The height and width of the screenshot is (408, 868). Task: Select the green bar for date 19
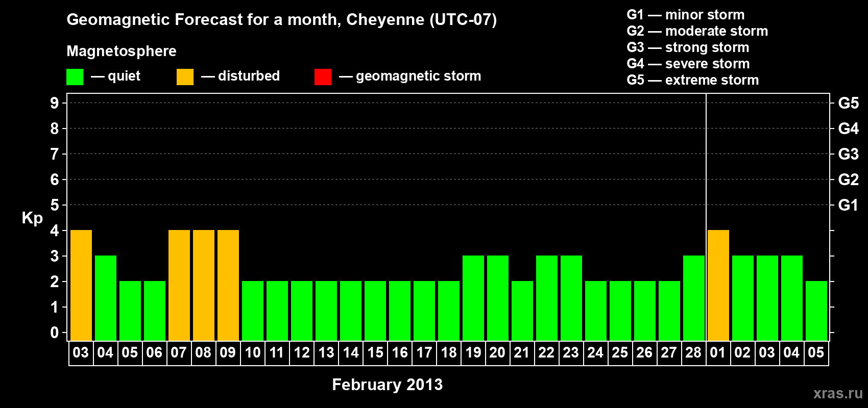click(473, 298)
